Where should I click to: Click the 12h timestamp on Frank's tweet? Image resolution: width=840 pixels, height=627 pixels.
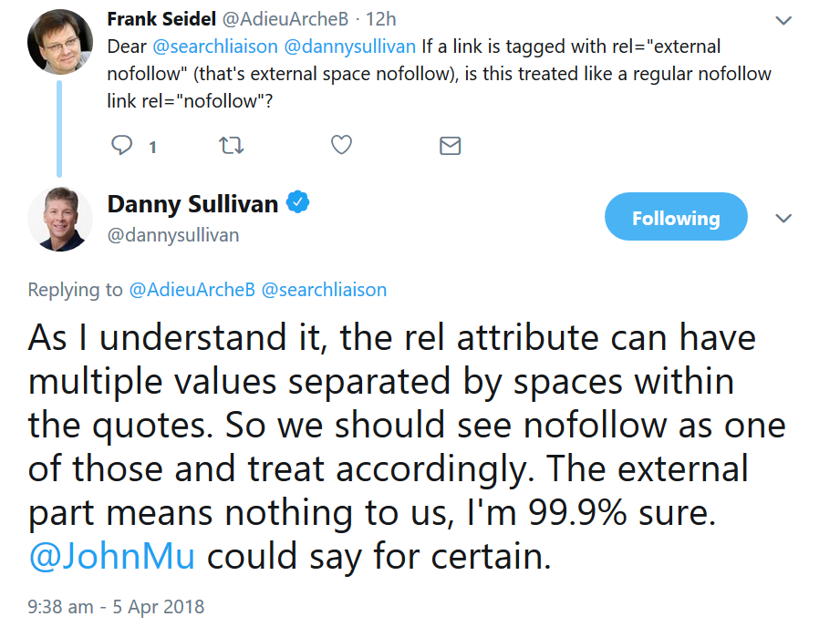[381, 18]
